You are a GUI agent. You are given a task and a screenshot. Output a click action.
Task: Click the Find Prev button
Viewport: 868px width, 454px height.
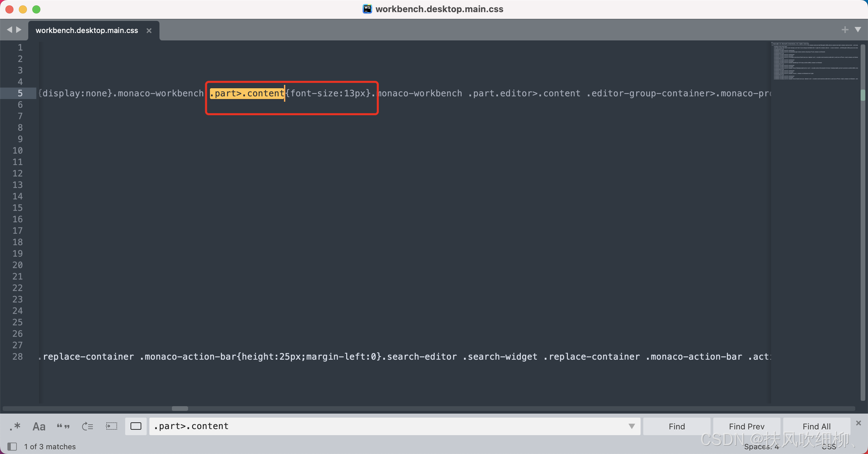(x=746, y=426)
